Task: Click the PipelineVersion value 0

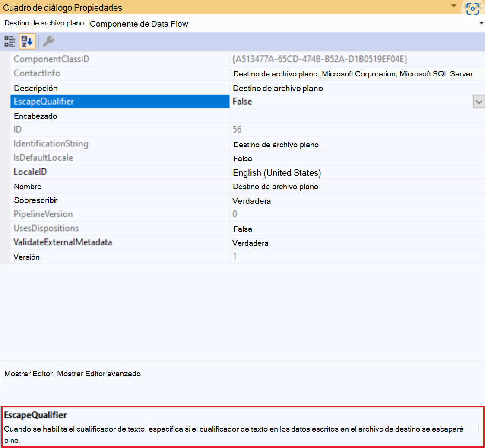Action: 235,214
